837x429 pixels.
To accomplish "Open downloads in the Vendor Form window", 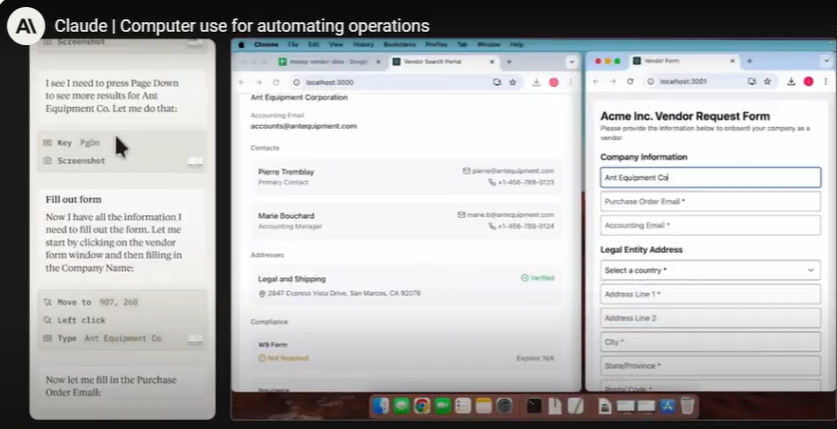I will click(x=791, y=81).
